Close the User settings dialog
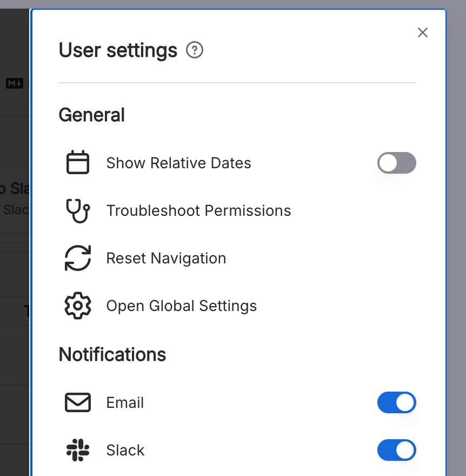 click(x=423, y=32)
